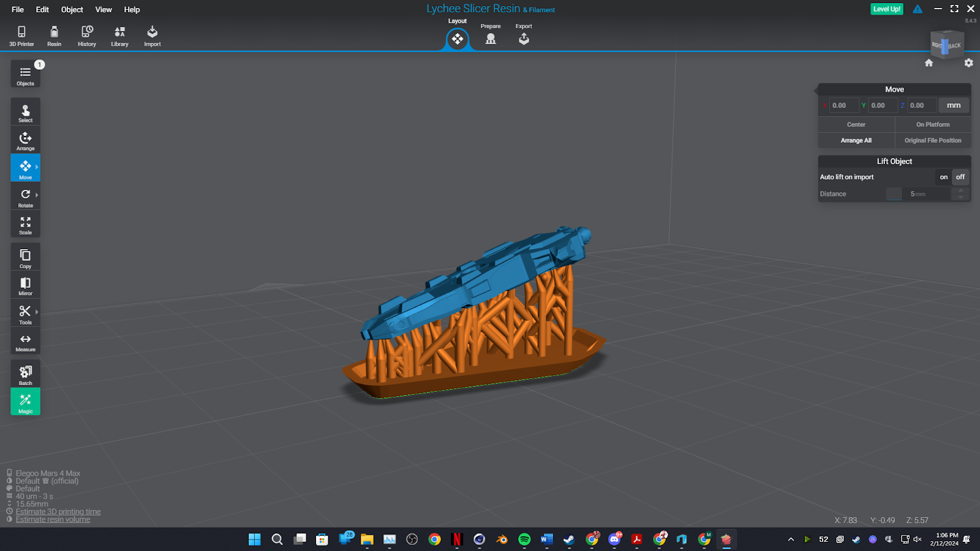Turn Auto lift on import off
This screenshot has width=980, height=551.
pos(960,177)
